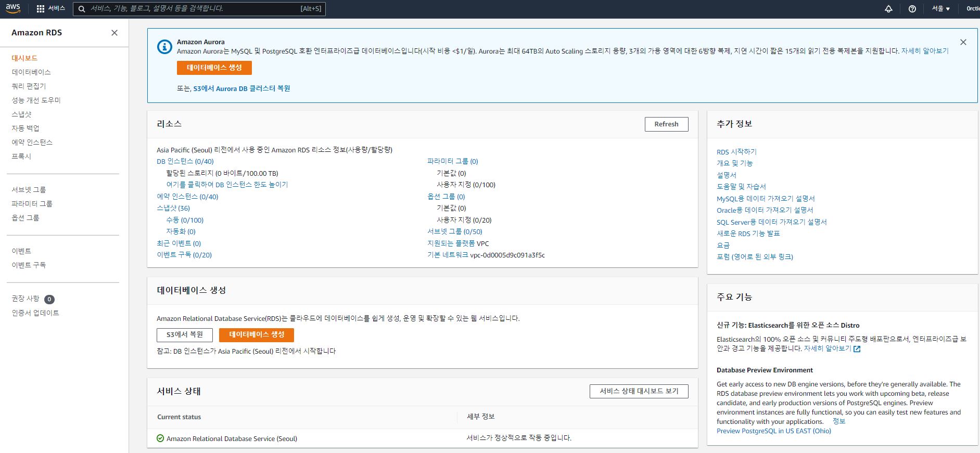Viewport: 980px width, 453px height.
Task: Select 대시보드 in the sidebar
Action: 24,58
